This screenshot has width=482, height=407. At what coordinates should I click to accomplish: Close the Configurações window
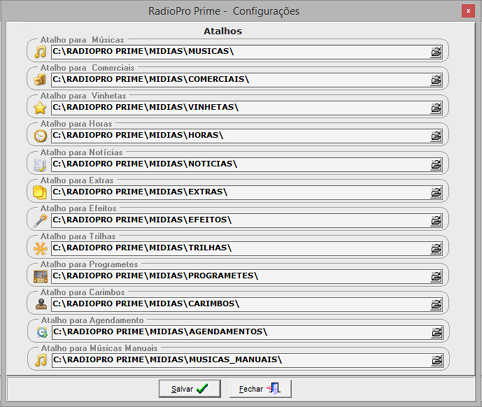[468, 11]
